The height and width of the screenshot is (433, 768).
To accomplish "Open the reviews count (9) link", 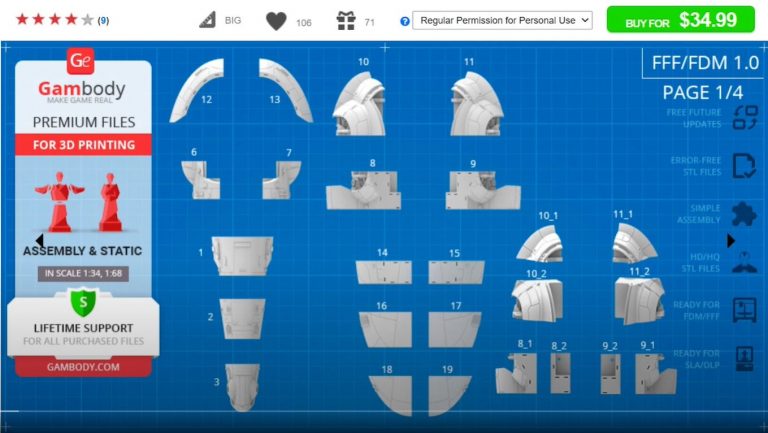I will [104, 20].
